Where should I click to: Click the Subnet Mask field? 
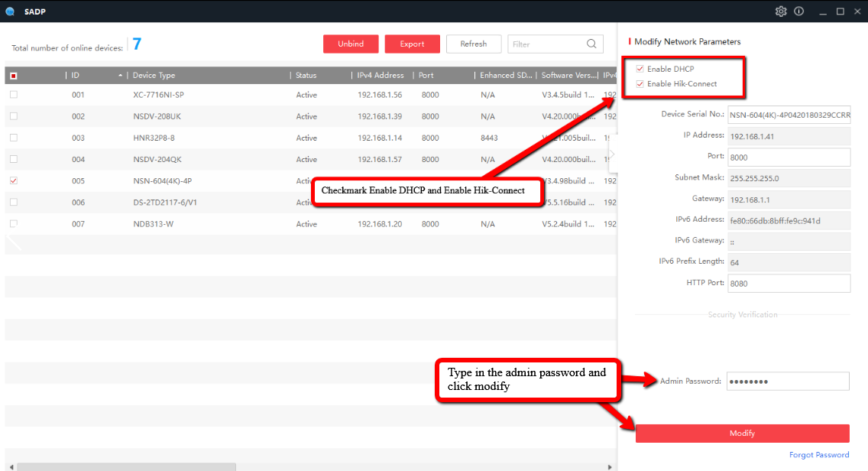pos(789,178)
